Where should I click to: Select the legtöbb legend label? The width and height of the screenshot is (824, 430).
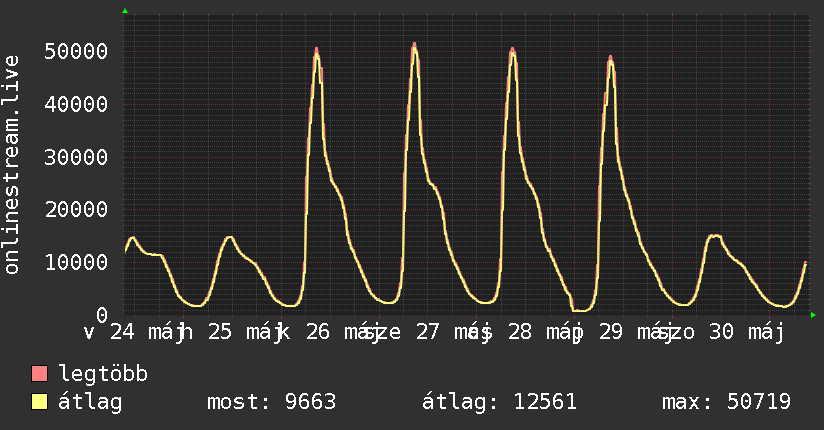click(x=103, y=374)
